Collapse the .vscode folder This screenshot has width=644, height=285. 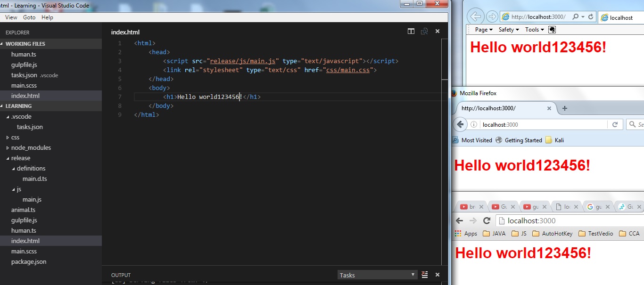51,116
